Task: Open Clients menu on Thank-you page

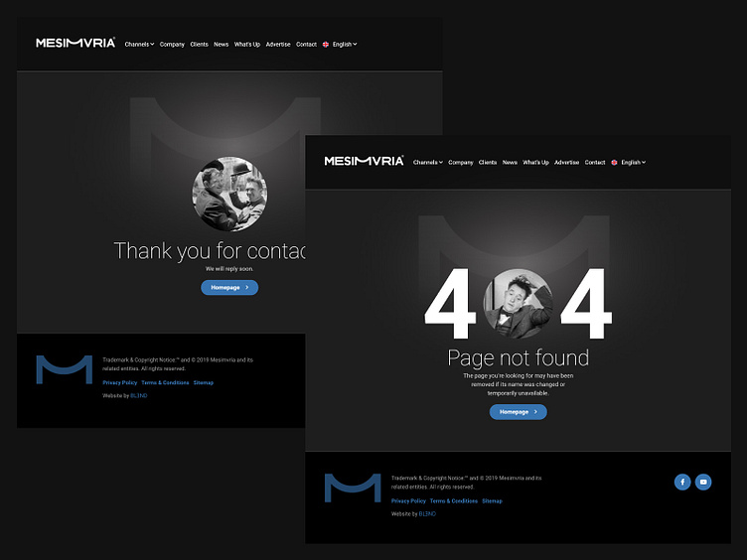Action: (199, 45)
